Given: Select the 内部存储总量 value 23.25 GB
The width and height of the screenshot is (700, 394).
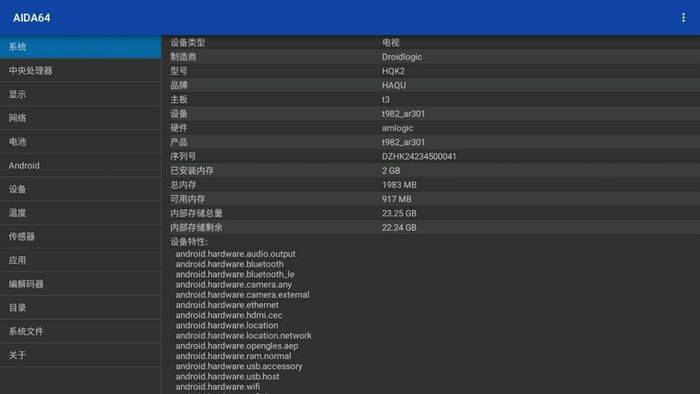Looking at the screenshot, I should [x=399, y=213].
